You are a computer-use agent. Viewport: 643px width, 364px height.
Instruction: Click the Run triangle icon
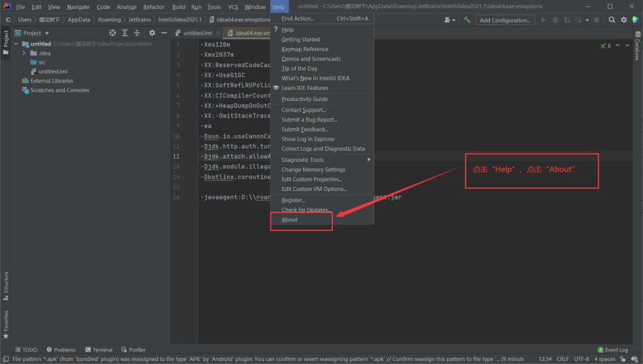tap(543, 19)
